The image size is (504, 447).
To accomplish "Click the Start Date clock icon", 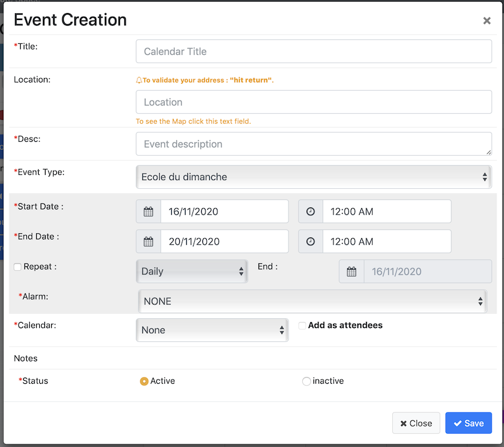I will tap(310, 211).
